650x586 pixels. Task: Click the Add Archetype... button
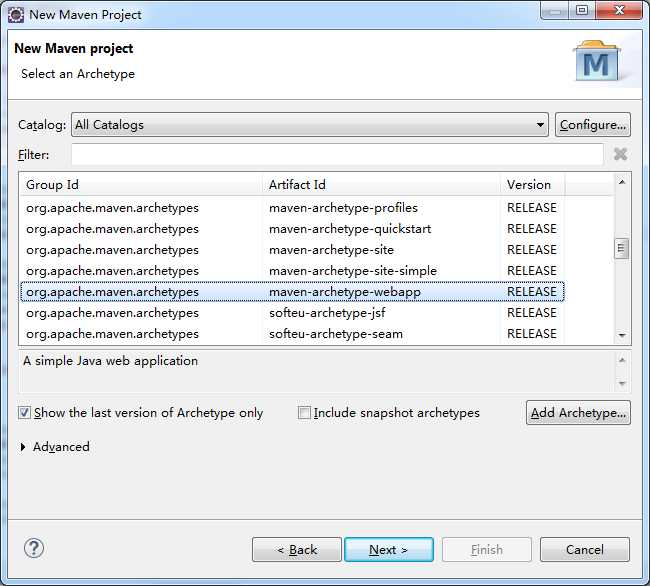[x=578, y=412]
